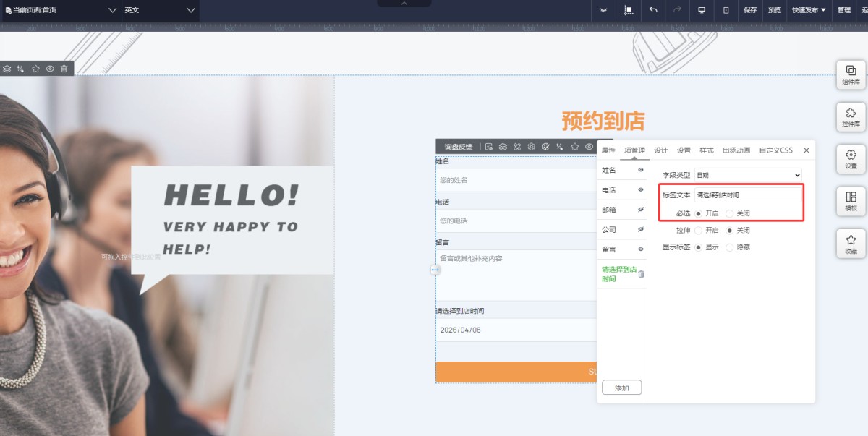Image resolution: width=868 pixels, height=436 pixels.
Task: Click the 管理 button in the top bar
Action: tap(843, 10)
